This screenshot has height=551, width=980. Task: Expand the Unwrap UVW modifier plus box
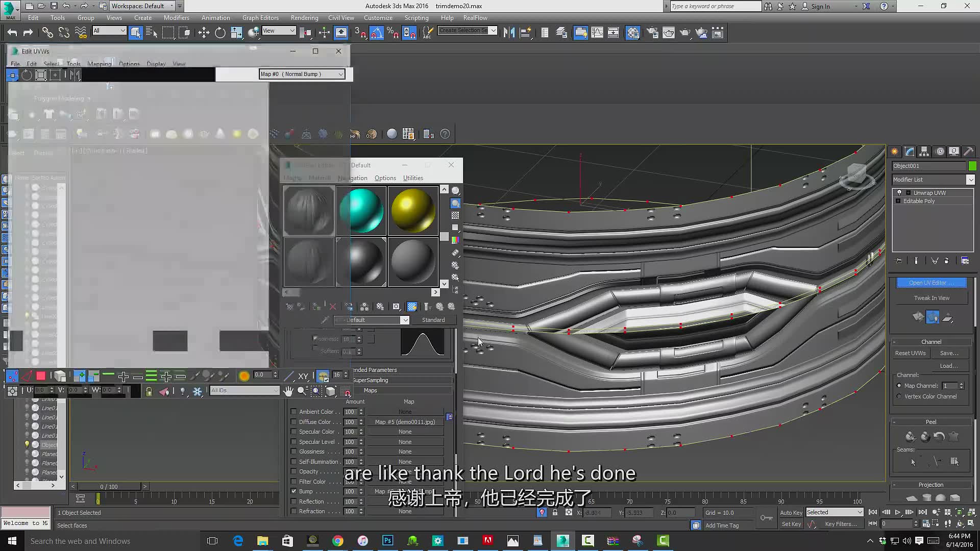[x=908, y=193]
